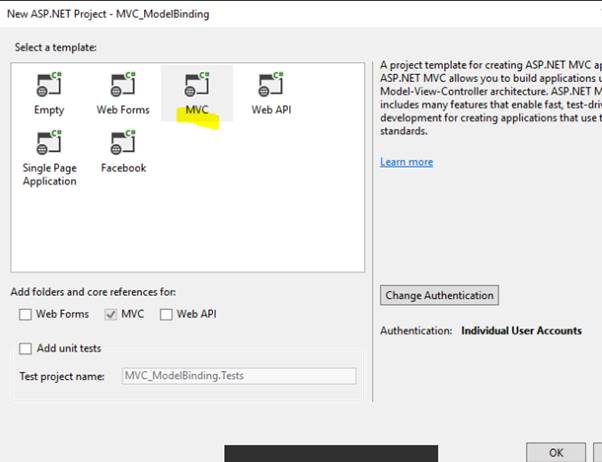Screen dimensions: 602x462
Task: Enable Add unit tests checkbox
Action: pyautogui.click(x=25, y=349)
